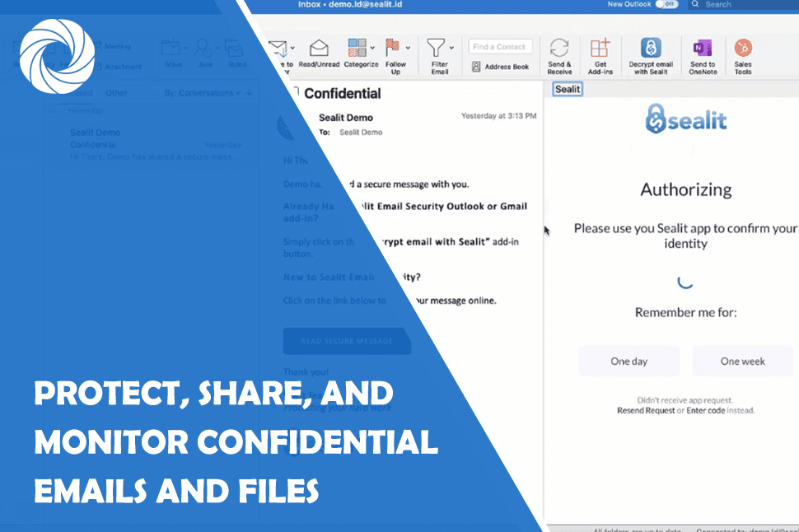Toggle the New Outlook switch
This screenshot has height=532, width=799.
point(666,5)
